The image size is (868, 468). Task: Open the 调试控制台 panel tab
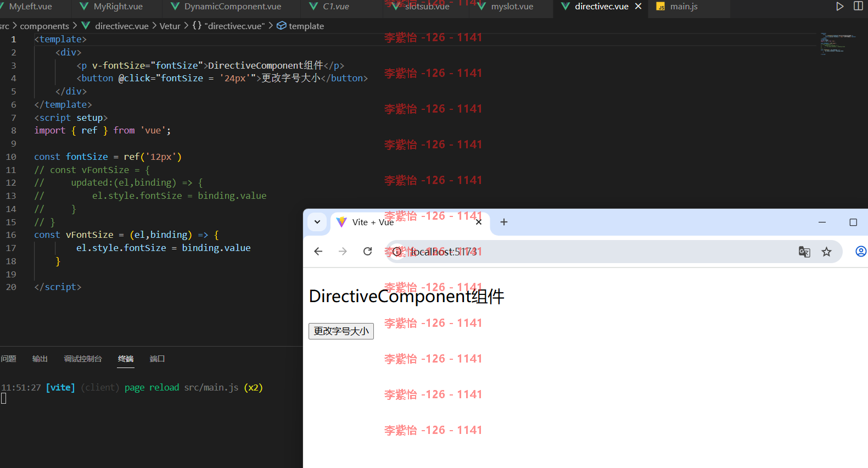[x=83, y=359]
